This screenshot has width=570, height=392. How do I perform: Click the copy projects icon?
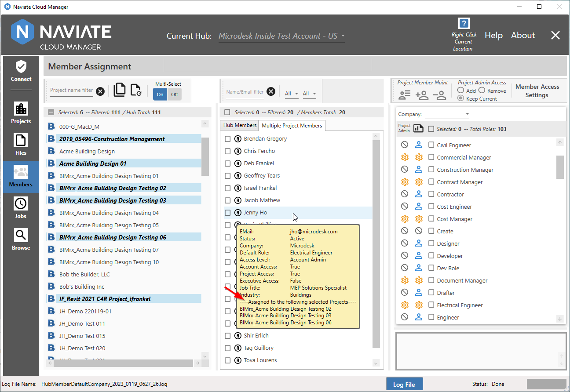tap(119, 90)
